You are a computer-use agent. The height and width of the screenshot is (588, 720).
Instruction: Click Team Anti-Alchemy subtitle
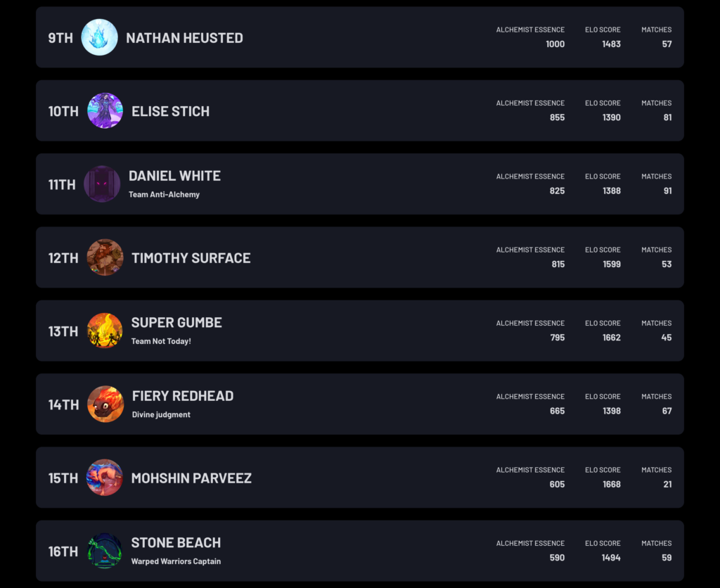[164, 194]
